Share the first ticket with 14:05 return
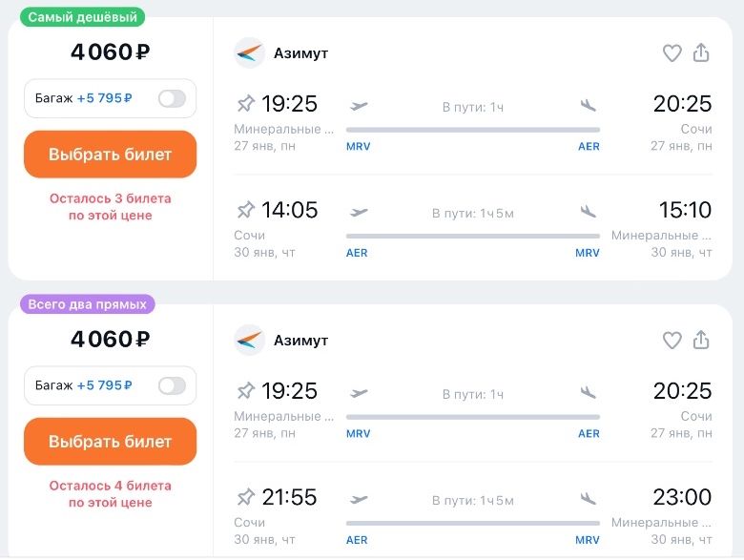 [x=701, y=52]
